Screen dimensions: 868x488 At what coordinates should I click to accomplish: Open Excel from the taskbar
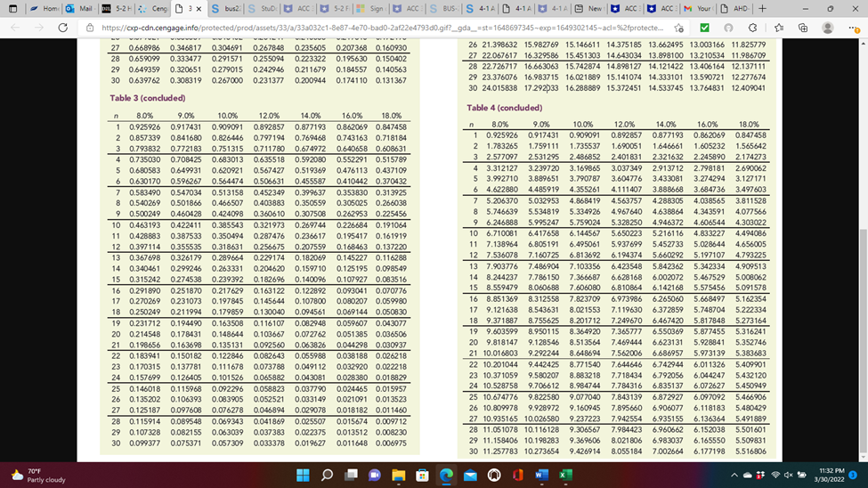click(x=565, y=476)
